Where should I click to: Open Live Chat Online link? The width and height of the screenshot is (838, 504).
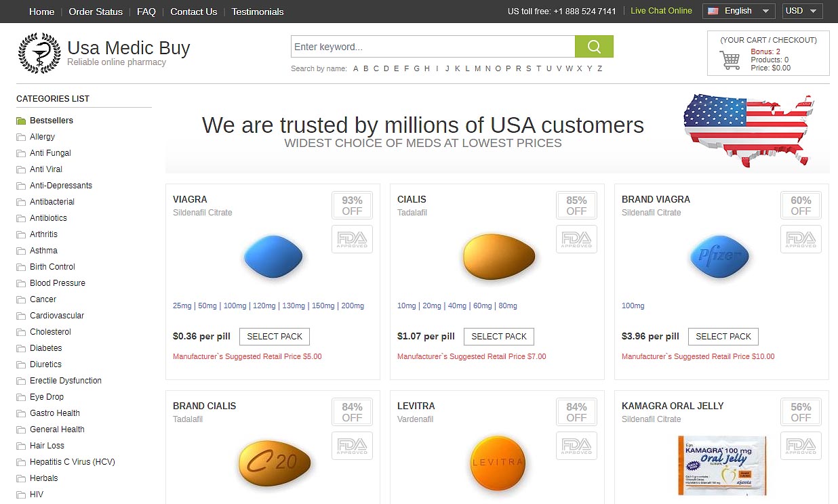(x=661, y=11)
